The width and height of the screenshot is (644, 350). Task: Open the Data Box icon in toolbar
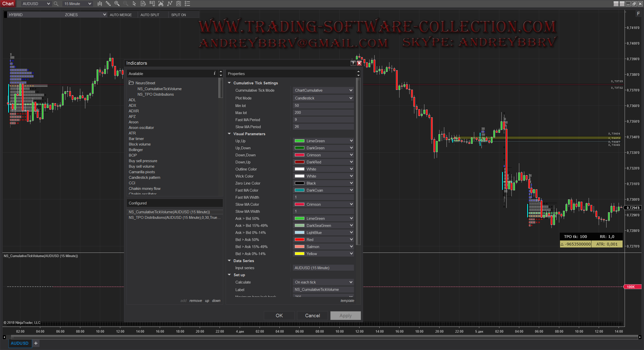pyautogui.click(x=143, y=4)
